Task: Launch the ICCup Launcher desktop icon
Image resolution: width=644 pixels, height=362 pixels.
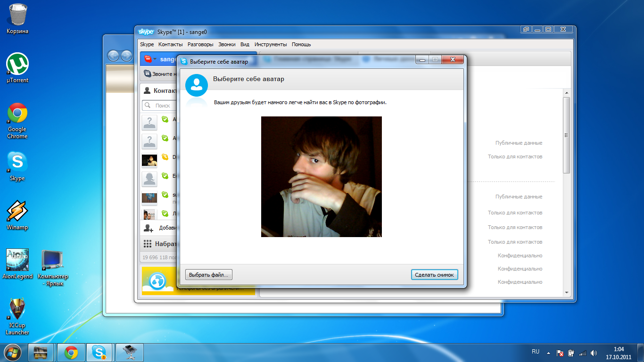Action: coord(17,317)
